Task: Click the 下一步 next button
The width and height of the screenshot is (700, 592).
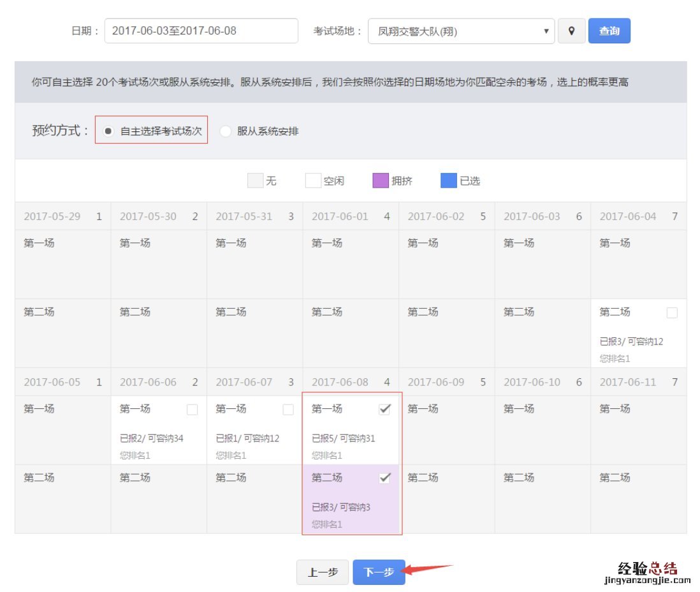Action: pos(379,572)
